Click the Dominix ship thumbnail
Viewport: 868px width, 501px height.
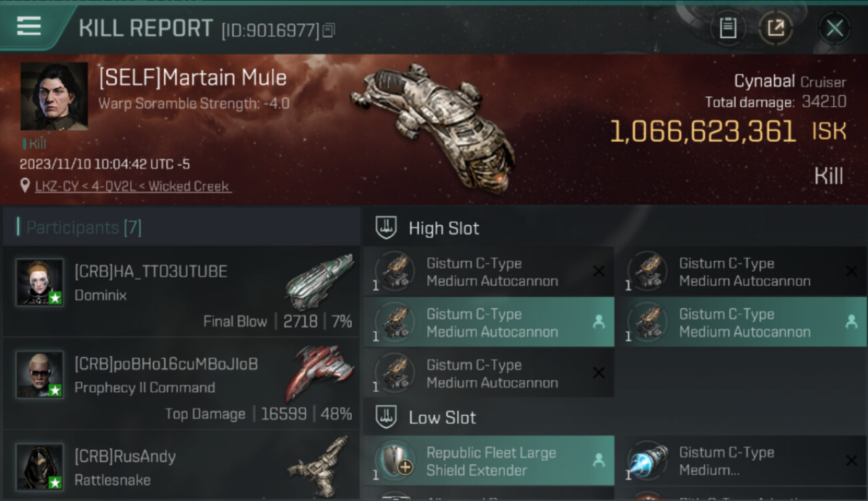pos(319,281)
